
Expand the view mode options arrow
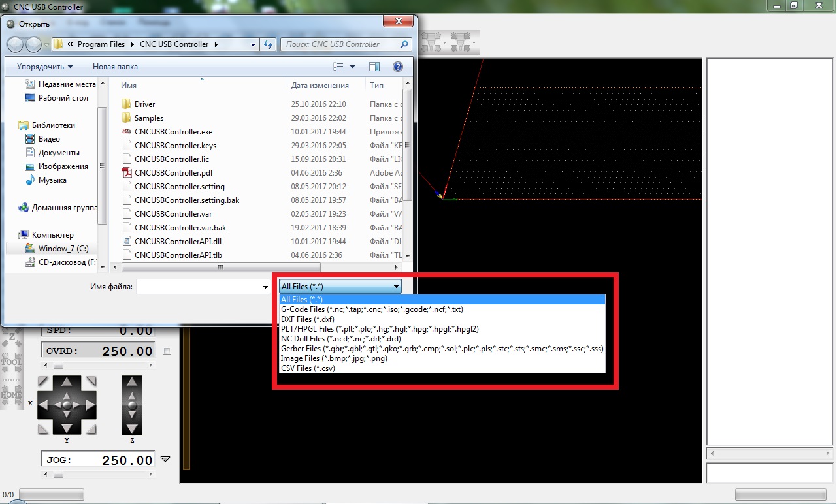pyautogui.click(x=352, y=67)
